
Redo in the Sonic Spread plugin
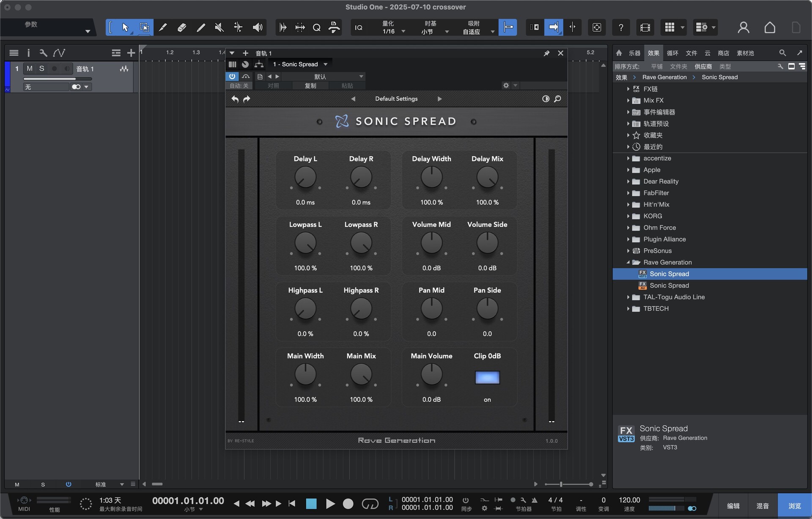[x=247, y=99]
